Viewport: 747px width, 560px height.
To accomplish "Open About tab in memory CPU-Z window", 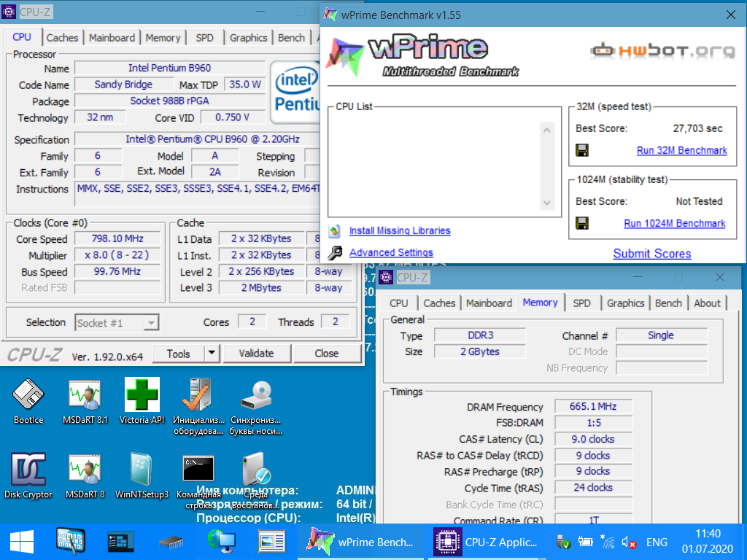I will [x=708, y=303].
